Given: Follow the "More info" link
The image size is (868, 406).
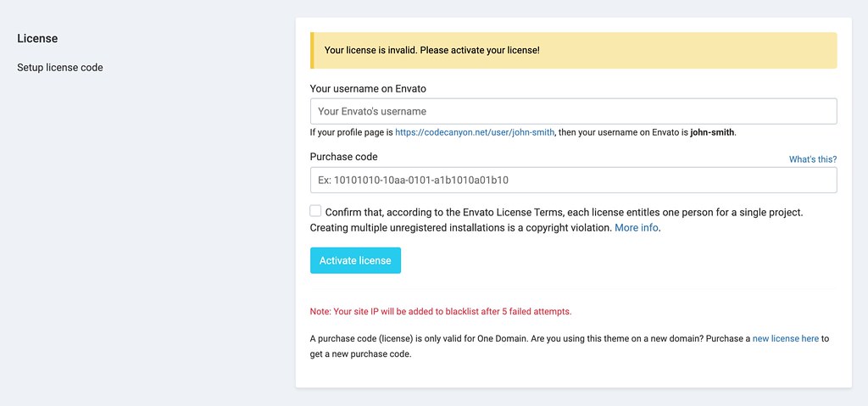Looking at the screenshot, I should point(636,228).
